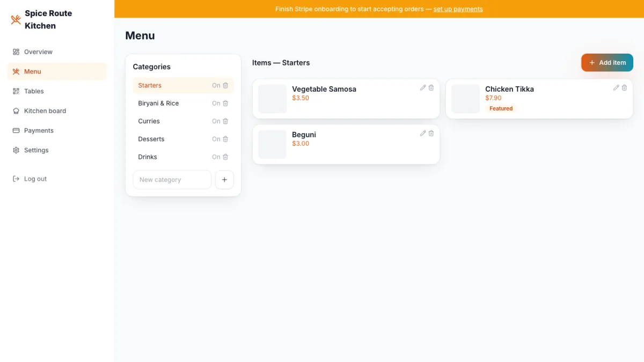Click the Menu utensils icon in sidebar
This screenshot has width=644, height=362.
(x=16, y=71)
